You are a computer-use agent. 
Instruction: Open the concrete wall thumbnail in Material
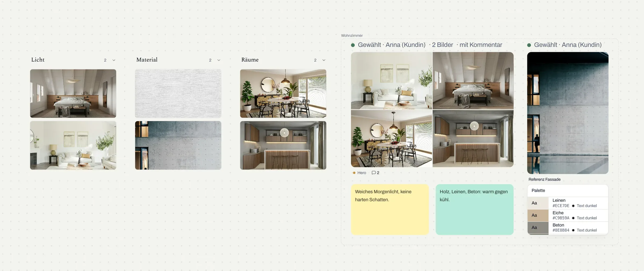178,145
